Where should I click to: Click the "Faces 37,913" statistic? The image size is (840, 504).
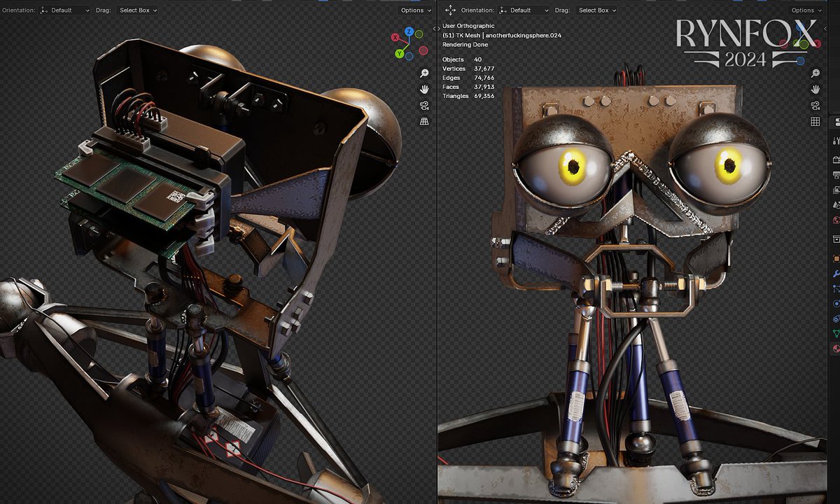[x=469, y=87]
